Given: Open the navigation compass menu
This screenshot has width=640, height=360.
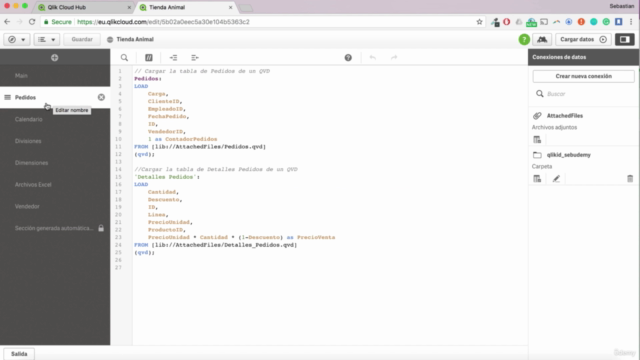Looking at the screenshot, I should click(x=16, y=40).
